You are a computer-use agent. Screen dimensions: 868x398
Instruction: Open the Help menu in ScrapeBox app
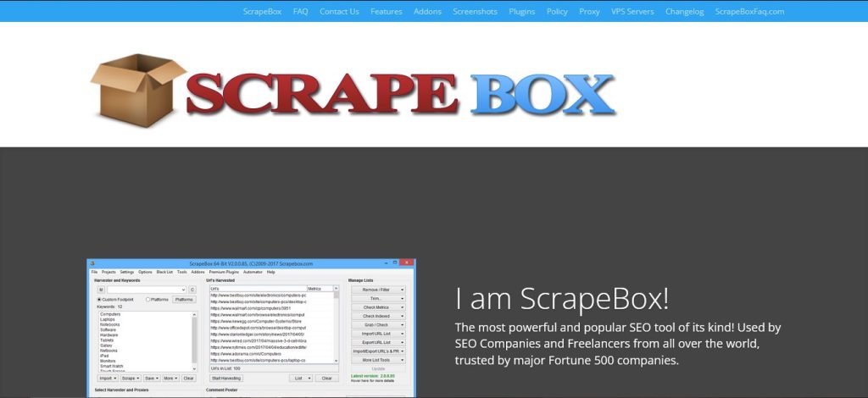[270, 272]
